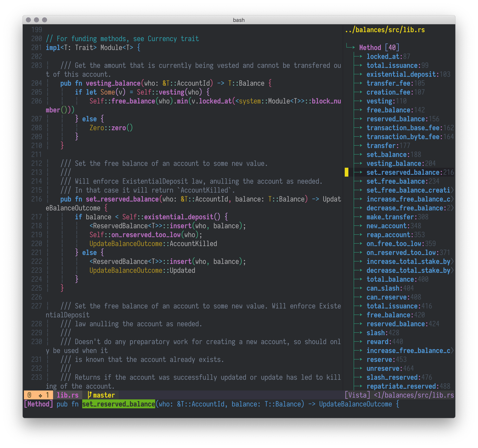Click highlighted set_reserved_balance in the echo line

[x=118, y=404]
